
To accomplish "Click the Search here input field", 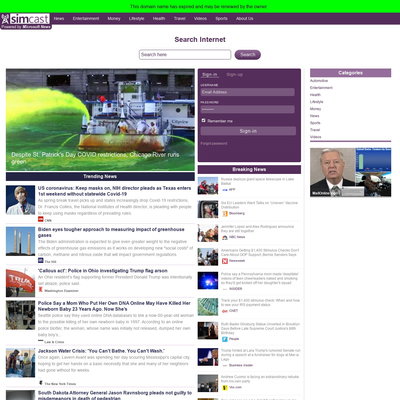I will (x=185, y=55).
